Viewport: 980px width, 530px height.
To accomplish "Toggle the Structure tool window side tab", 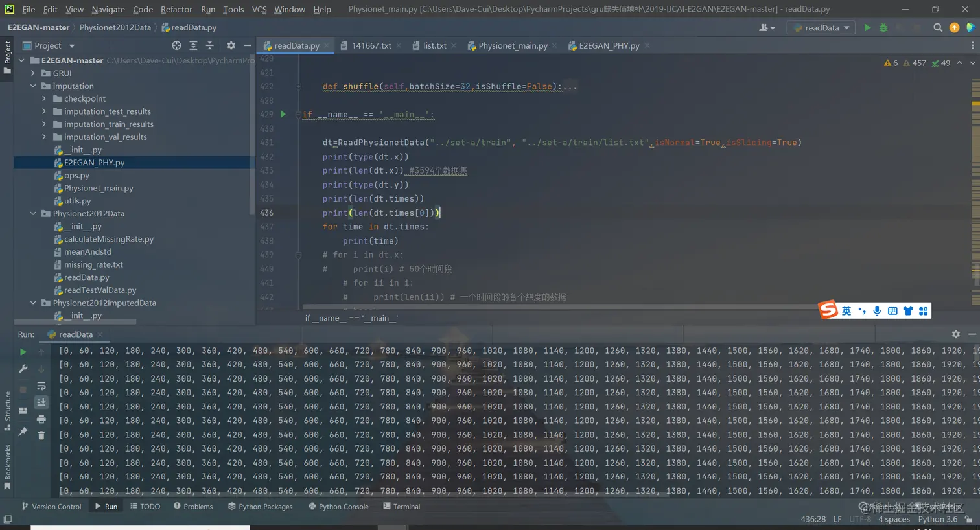I will pyautogui.click(x=7, y=411).
